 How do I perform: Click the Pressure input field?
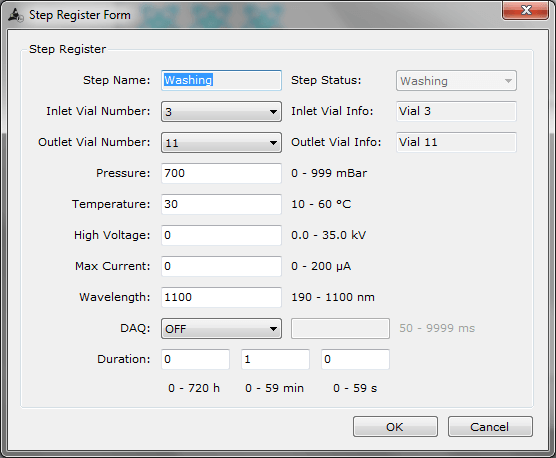[x=221, y=173]
